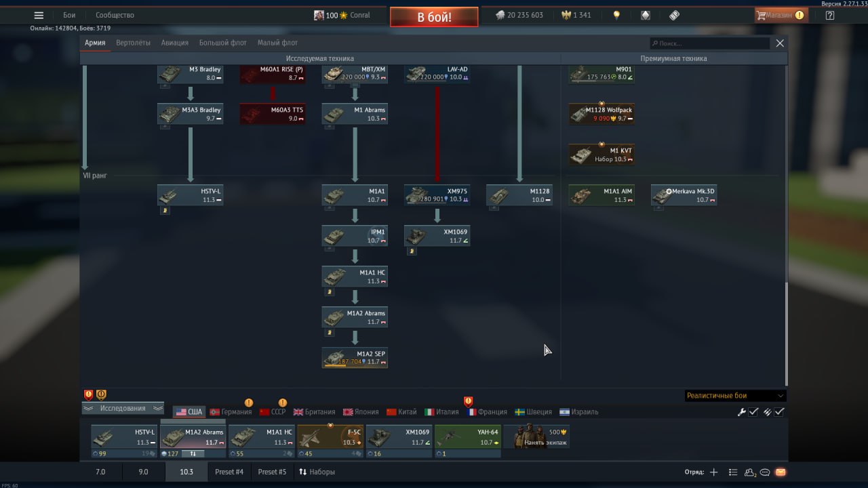The height and width of the screenshot is (488, 868).
Task: Select the Preset #5 lineup
Action: click(x=272, y=472)
